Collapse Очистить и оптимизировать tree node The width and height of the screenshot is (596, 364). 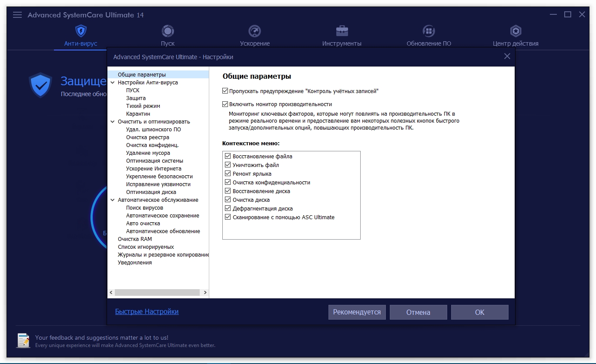pyautogui.click(x=113, y=121)
